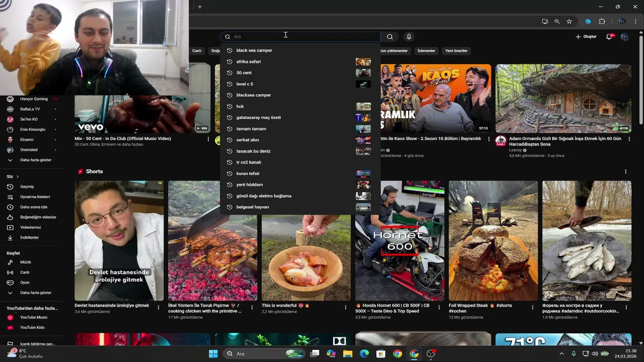This screenshot has width=644, height=362.
Task: Select the Son yüklenenler filter chip
Action: pos(393,51)
